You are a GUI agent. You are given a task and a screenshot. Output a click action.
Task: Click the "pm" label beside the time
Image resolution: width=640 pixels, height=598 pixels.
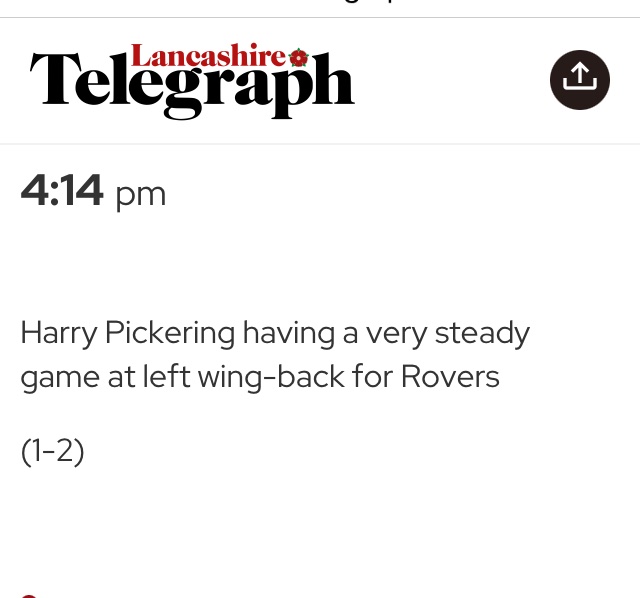point(140,194)
